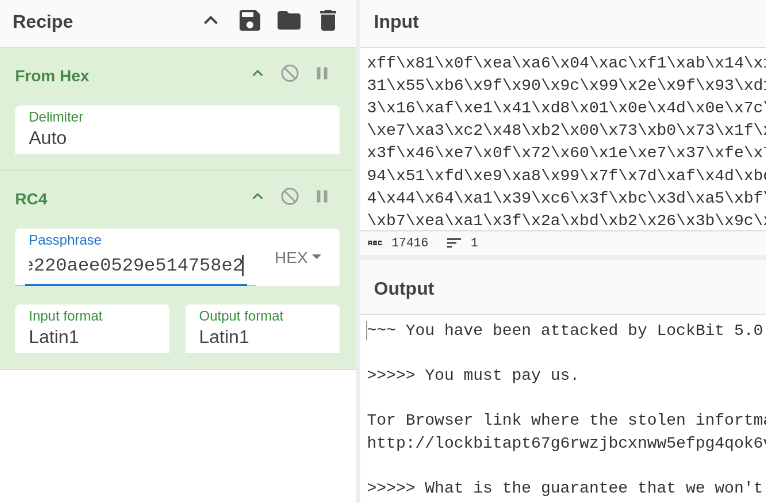This screenshot has height=503, width=766.
Task: Click the input character count icon
Action: [375, 243]
